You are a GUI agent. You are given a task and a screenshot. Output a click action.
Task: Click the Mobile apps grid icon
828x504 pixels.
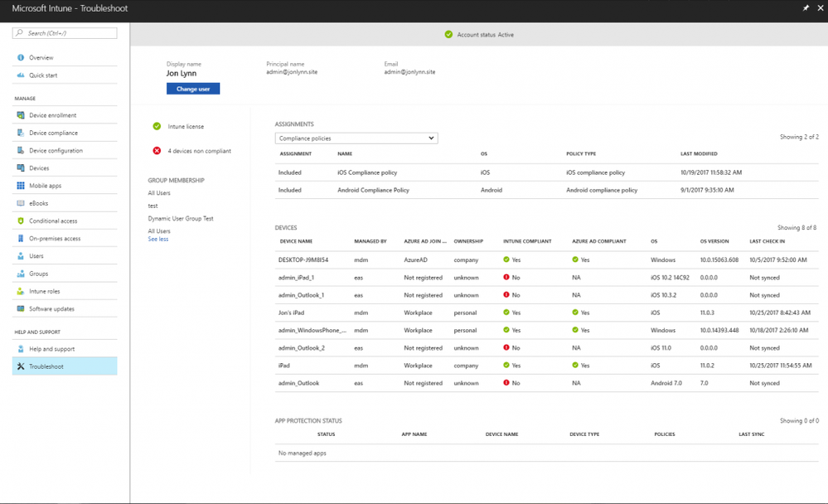pos(22,186)
